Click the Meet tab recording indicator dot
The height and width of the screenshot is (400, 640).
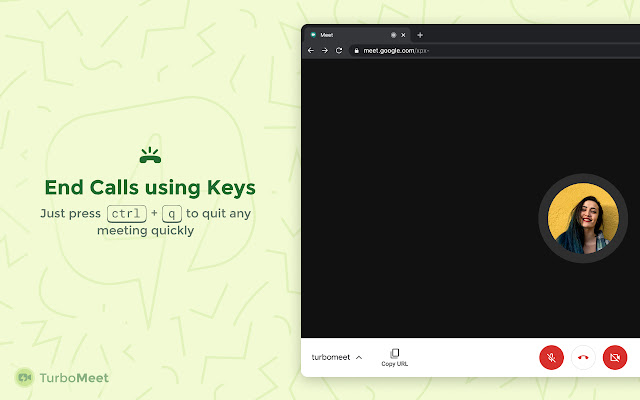[x=393, y=35]
